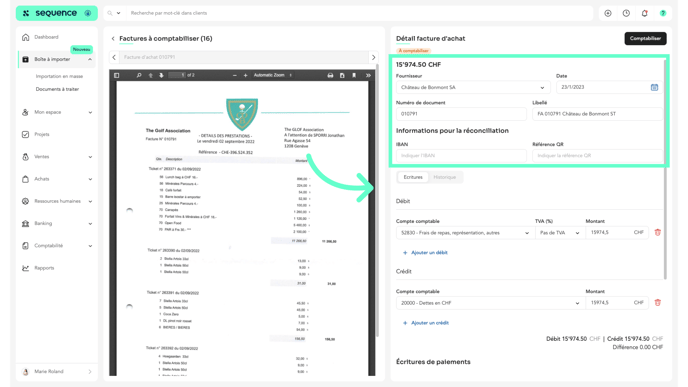Click the debit Montant field

point(616,233)
